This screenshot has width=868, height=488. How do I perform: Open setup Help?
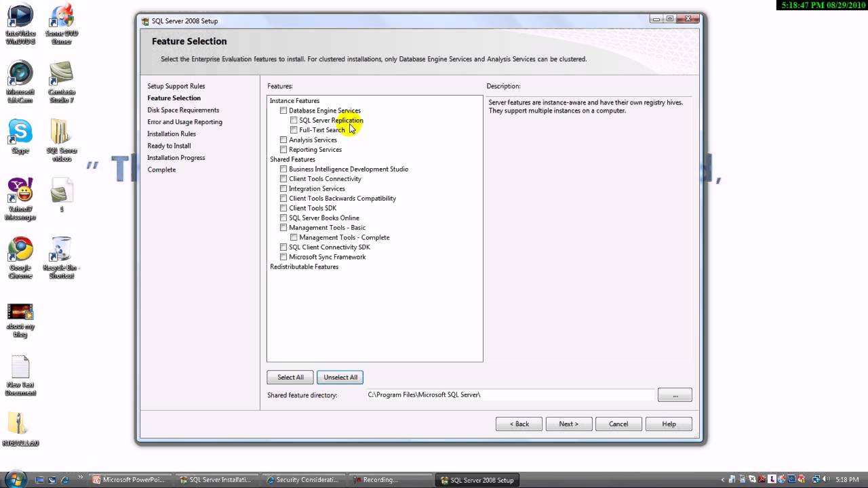(x=669, y=424)
